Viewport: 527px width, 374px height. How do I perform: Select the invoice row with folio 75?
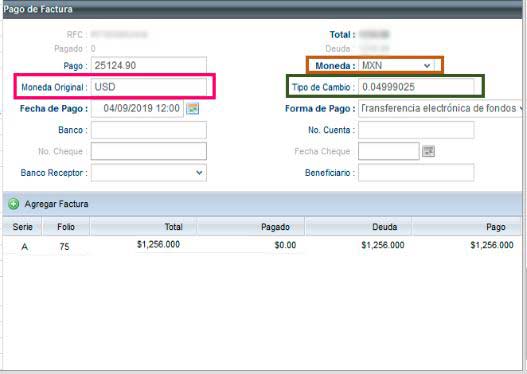pyautogui.click(x=262, y=246)
